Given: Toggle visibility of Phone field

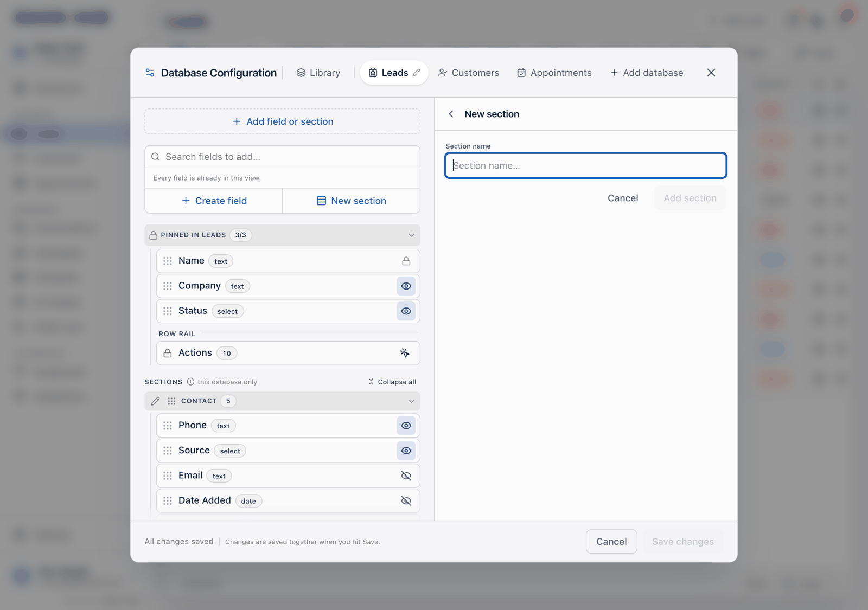Looking at the screenshot, I should coord(406,426).
